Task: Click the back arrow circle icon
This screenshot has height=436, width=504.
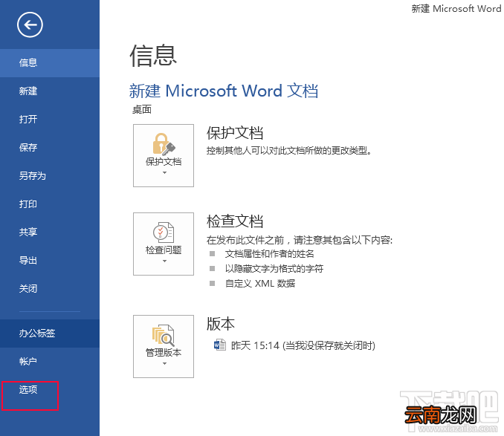Action: tap(30, 25)
